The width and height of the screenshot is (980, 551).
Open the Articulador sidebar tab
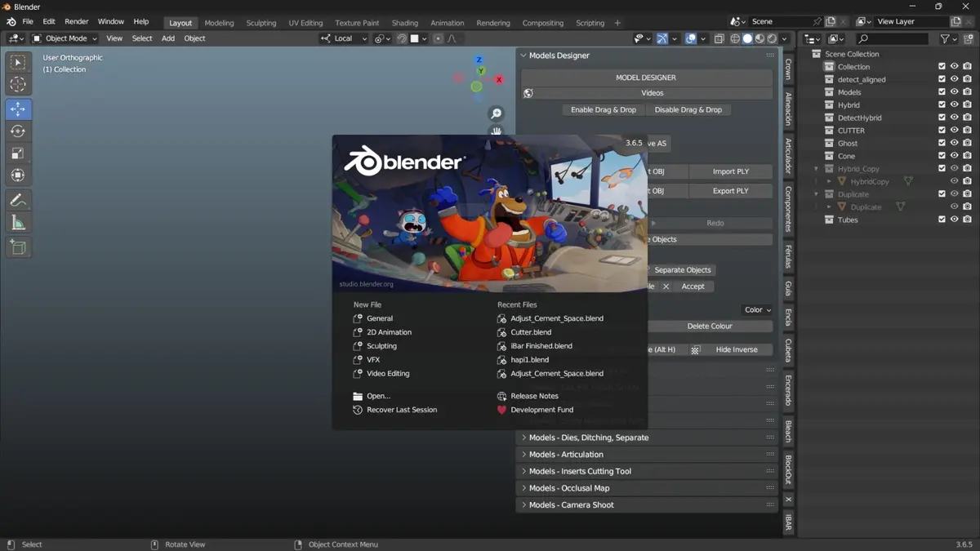tap(788, 157)
